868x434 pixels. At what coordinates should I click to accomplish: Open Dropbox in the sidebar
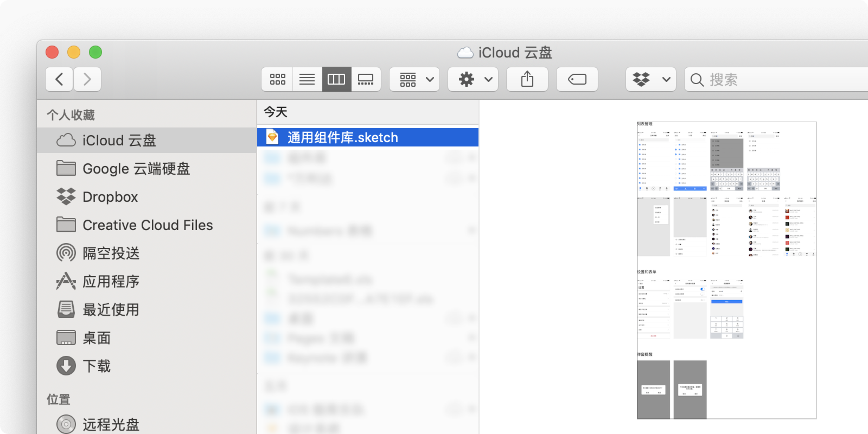(x=110, y=197)
